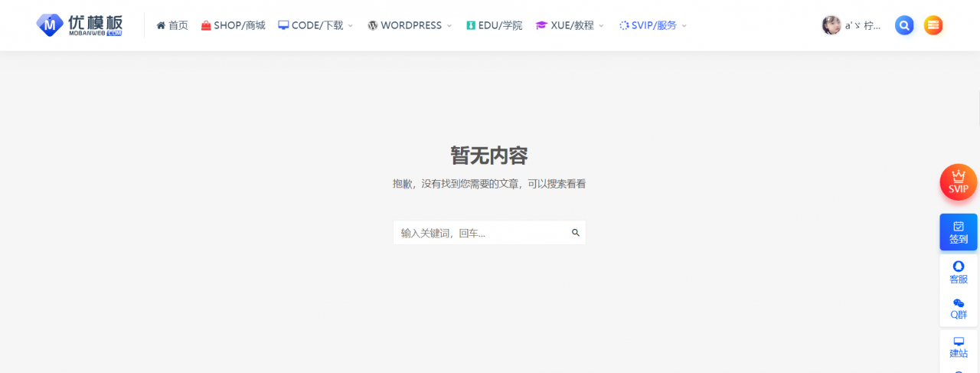This screenshot has width=980, height=373.
Task: Focus the 输入关键词 search input field
Action: click(x=482, y=233)
